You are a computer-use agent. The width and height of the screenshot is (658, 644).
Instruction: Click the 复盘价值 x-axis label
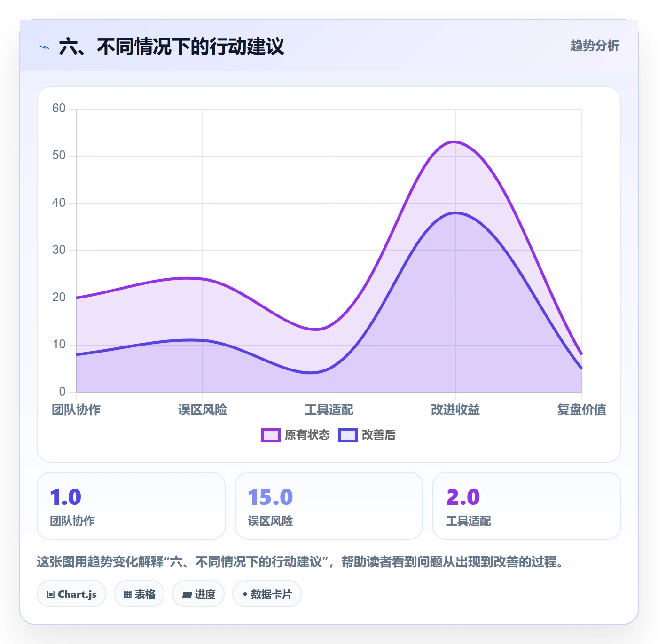(581, 410)
